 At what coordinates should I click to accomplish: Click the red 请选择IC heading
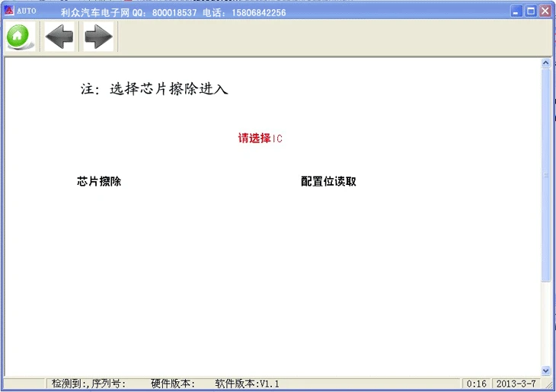pyautogui.click(x=260, y=138)
